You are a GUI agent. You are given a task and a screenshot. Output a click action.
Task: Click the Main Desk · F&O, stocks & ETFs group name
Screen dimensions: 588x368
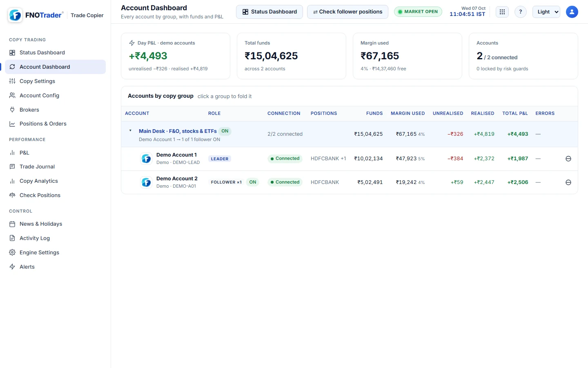point(178,131)
